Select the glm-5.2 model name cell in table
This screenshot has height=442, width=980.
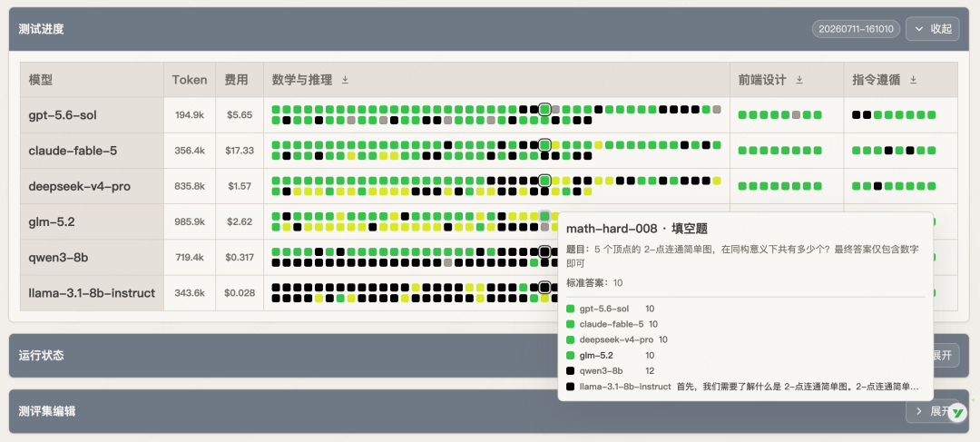pos(92,222)
